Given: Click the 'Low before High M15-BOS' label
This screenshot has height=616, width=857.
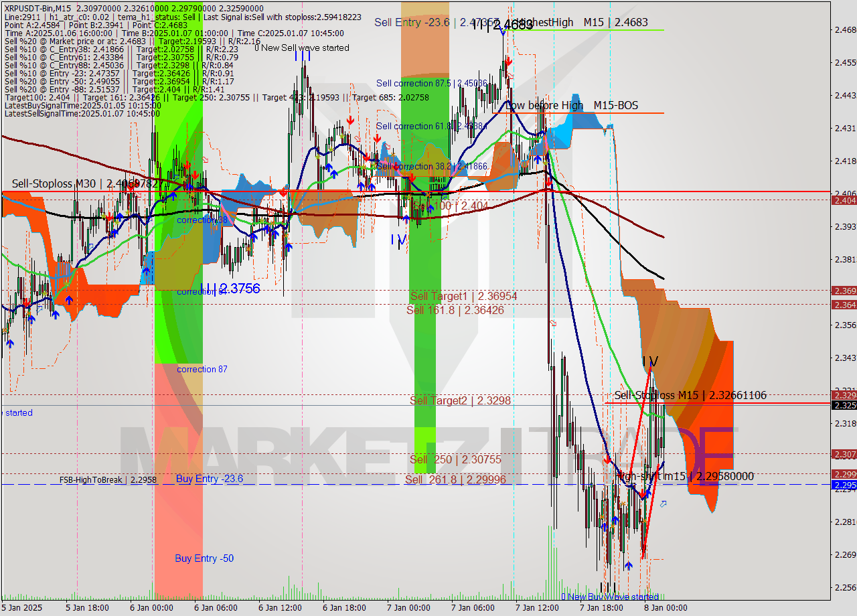Looking at the screenshot, I should (x=572, y=105).
